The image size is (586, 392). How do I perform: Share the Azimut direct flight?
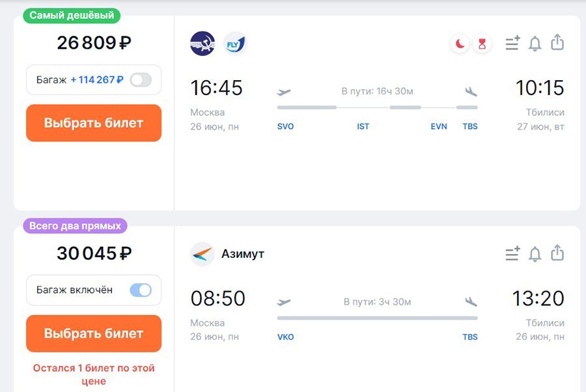[557, 254]
